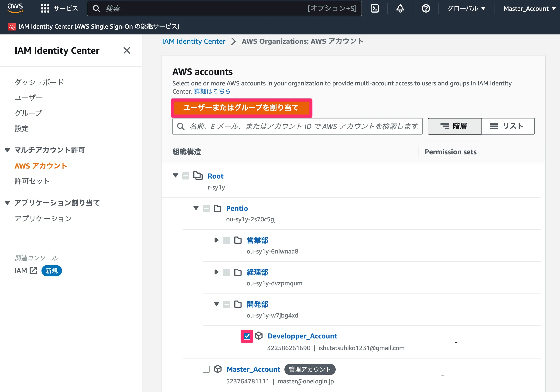The height and width of the screenshot is (392, 560).
Task: Click ユーザーまたはグループを割り当て button
Action: [241, 108]
